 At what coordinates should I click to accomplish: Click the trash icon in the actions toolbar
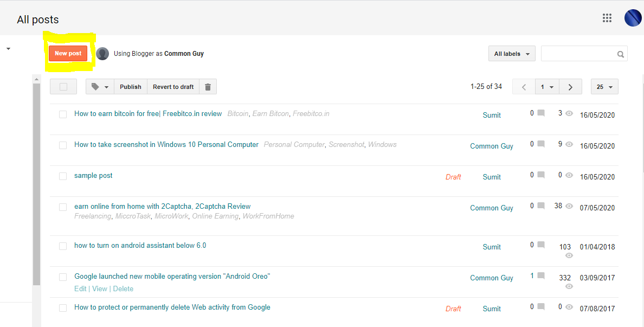coord(208,86)
